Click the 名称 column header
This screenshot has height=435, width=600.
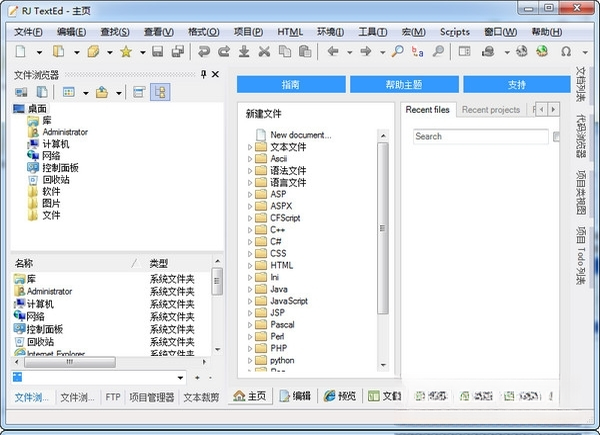pyautogui.click(x=77, y=263)
